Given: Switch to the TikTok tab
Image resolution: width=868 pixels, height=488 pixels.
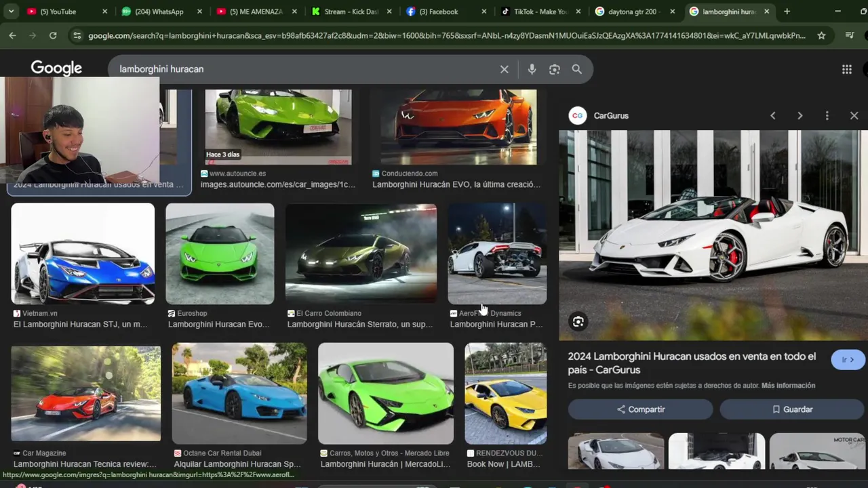Looking at the screenshot, I should coord(539,12).
